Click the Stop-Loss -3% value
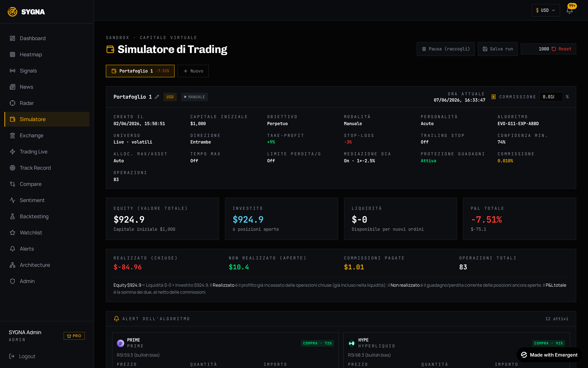588x368 pixels. pyautogui.click(x=348, y=142)
